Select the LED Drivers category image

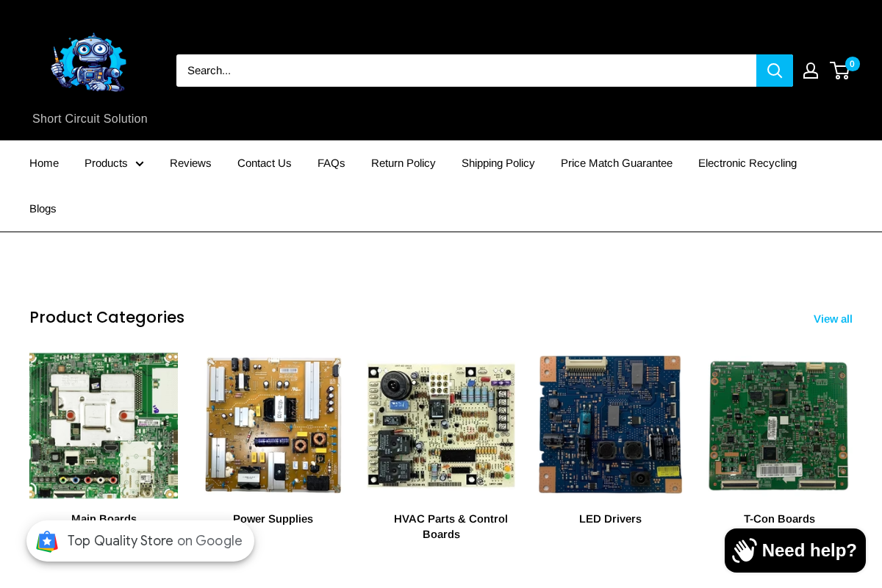[x=610, y=424]
